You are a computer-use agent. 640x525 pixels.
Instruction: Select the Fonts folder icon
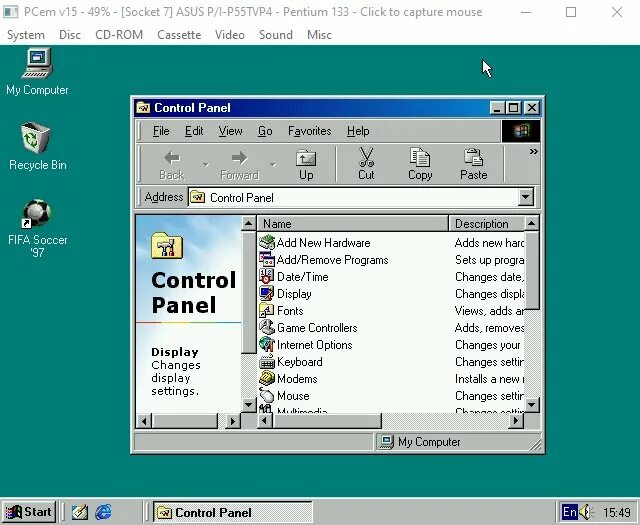267,311
